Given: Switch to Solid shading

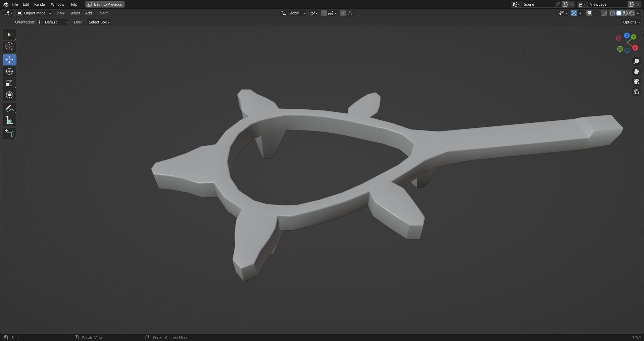Looking at the screenshot, I should click(x=619, y=13).
